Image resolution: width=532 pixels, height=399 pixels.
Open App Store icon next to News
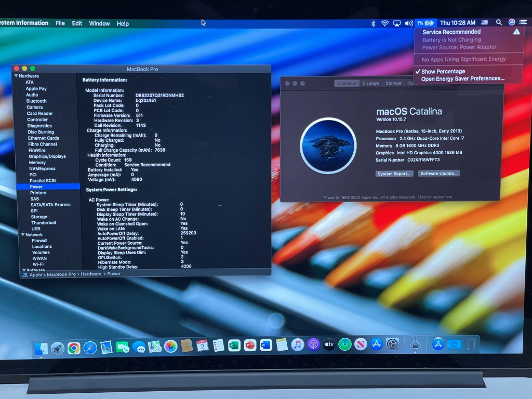tap(376, 344)
